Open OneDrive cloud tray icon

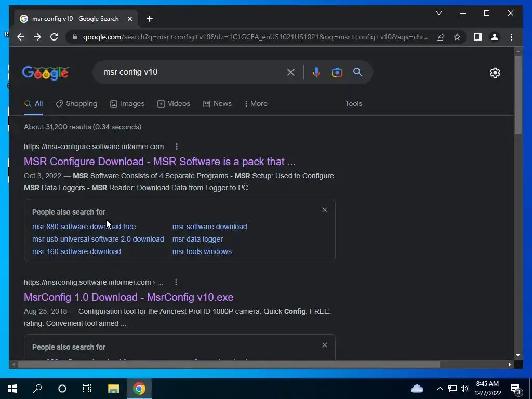417,389
